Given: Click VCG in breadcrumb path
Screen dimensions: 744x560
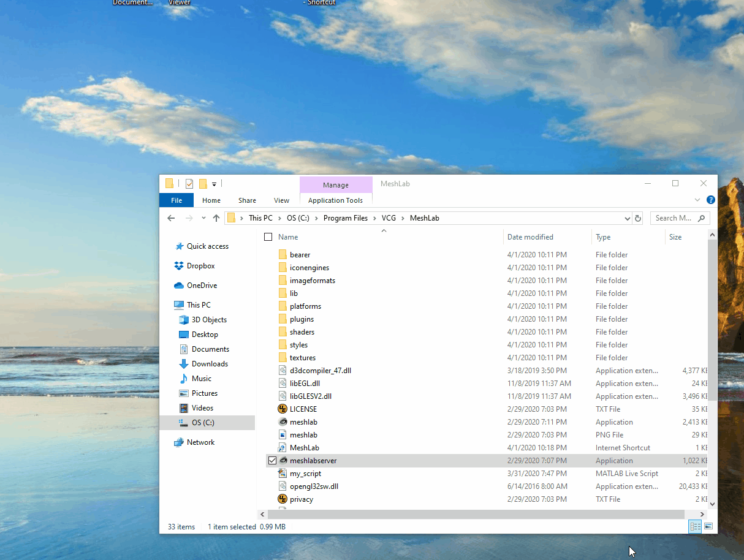Looking at the screenshot, I should point(389,218).
